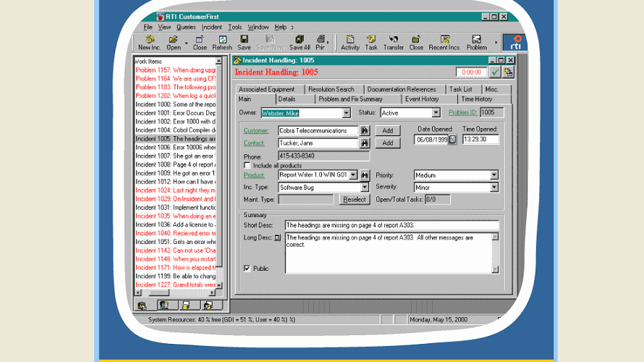644x362 pixels.
Task: Enable the Include all products checkbox
Action: pos(247,166)
